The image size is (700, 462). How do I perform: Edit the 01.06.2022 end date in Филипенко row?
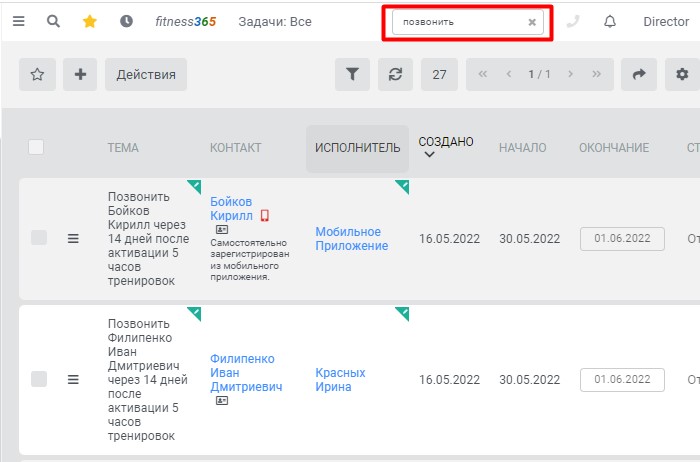[x=622, y=380]
